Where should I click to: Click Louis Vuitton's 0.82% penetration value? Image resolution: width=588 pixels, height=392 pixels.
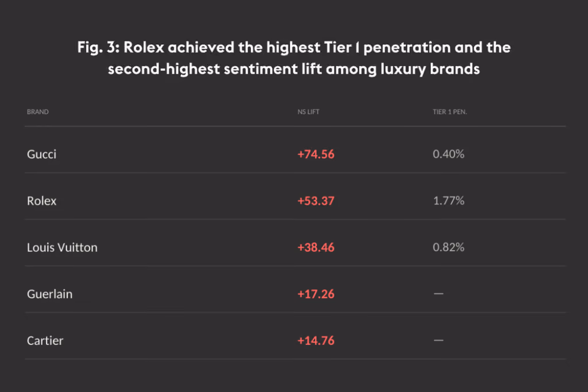(448, 247)
